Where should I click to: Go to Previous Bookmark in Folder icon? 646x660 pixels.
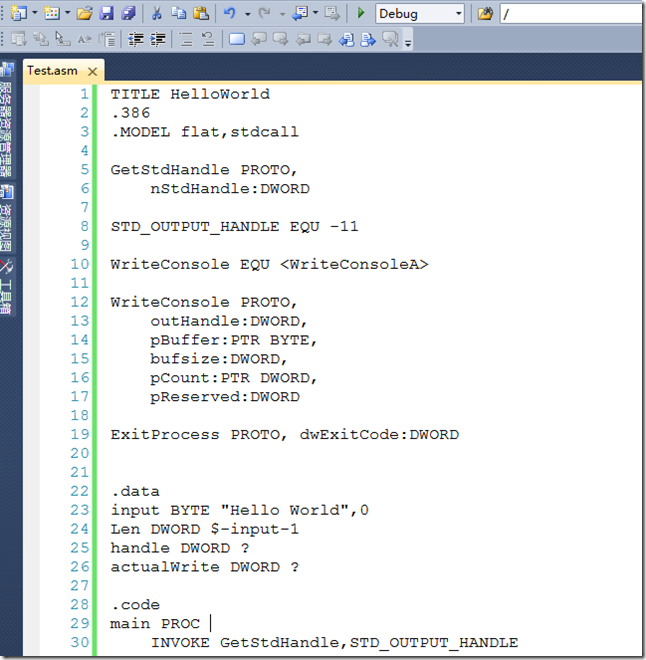[x=303, y=39]
